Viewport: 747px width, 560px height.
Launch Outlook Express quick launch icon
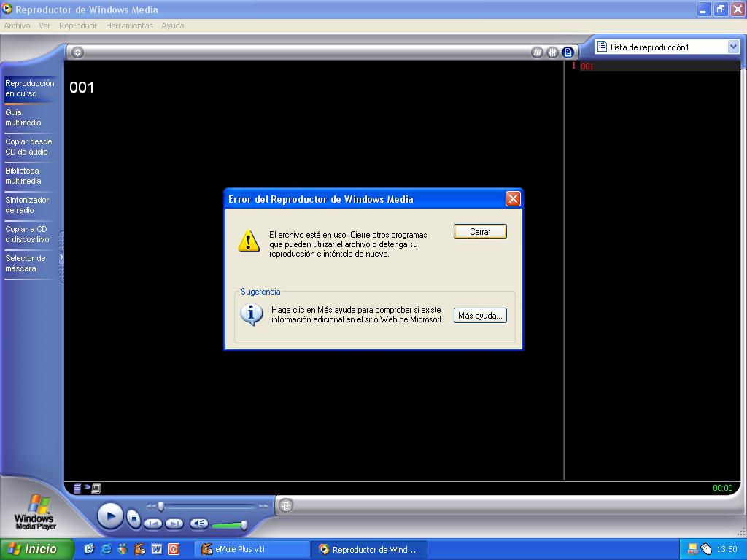(x=89, y=549)
